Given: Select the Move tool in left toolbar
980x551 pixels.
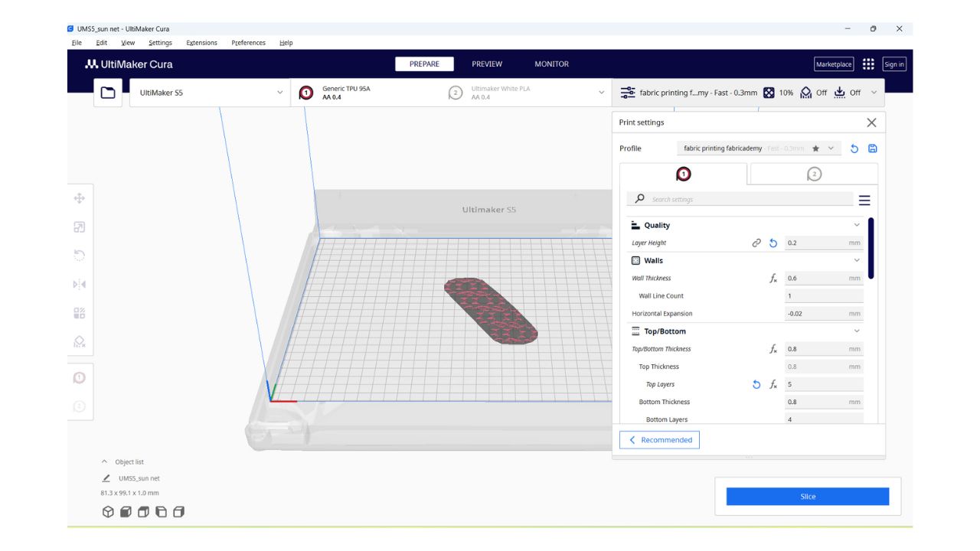Looking at the screenshot, I should click(x=80, y=198).
